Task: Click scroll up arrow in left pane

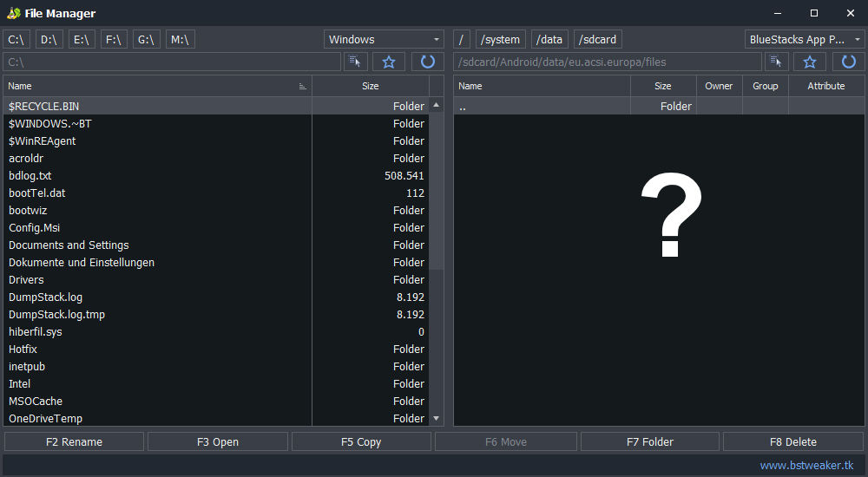Action: pyautogui.click(x=437, y=105)
